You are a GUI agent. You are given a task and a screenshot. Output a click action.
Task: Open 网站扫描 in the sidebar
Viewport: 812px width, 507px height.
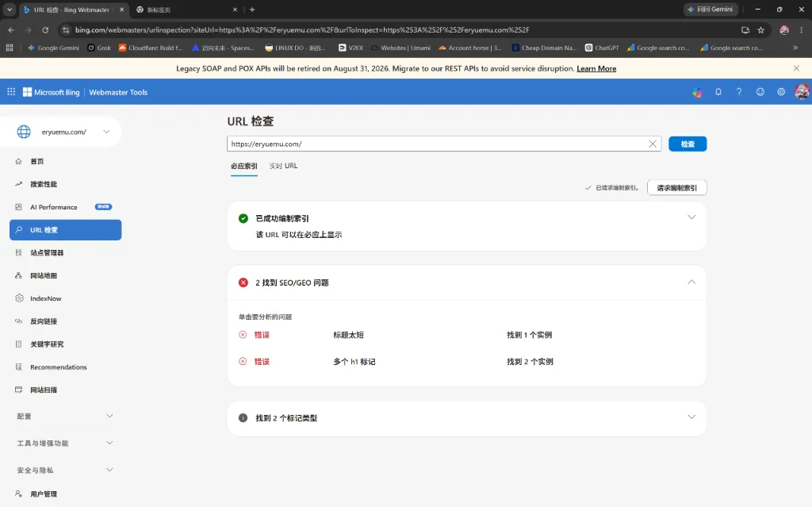[x=65, y=390]
